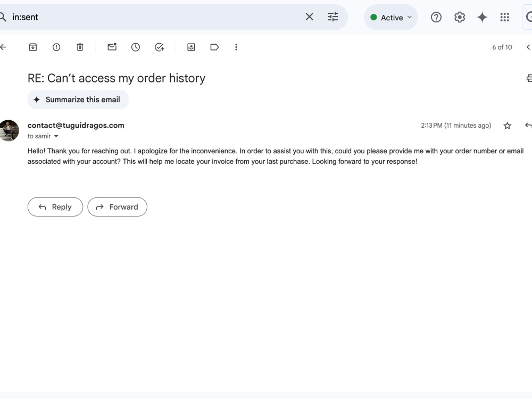
Task: Report the email as spam
Action: click(56, 47)
